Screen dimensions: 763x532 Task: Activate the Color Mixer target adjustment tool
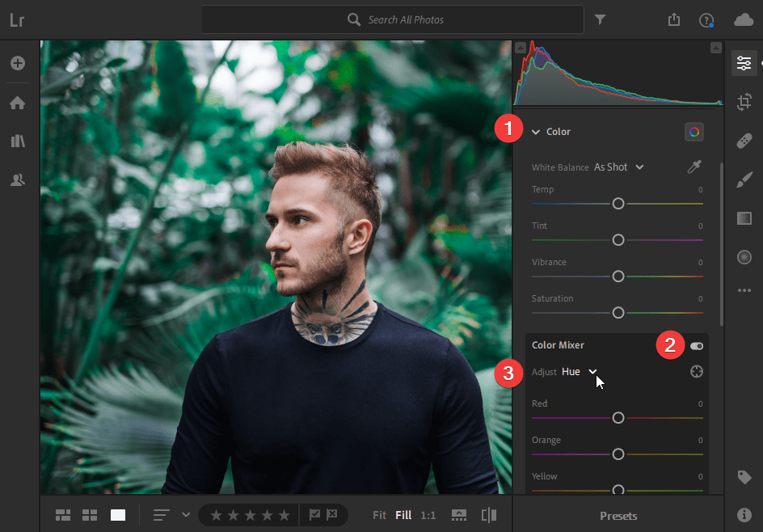pos(697,372)
